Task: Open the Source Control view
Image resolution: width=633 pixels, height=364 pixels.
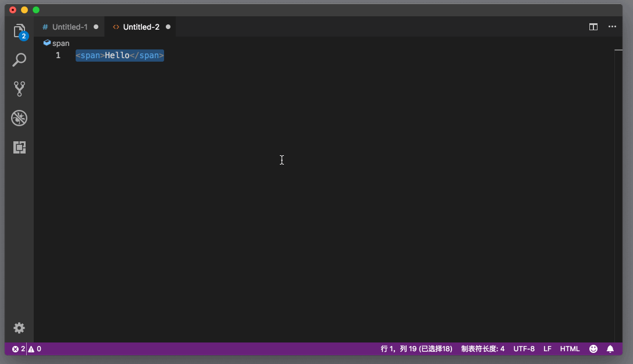Action: [19, 89]
